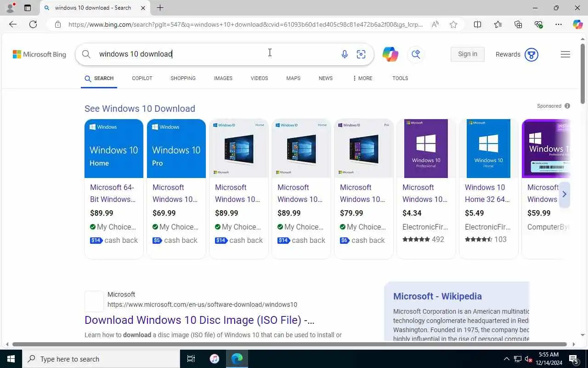Switch to the IMAGES tab

click(223, 78)
